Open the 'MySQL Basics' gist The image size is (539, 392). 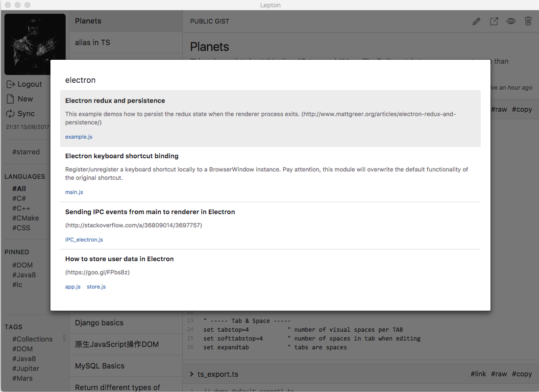126,366
